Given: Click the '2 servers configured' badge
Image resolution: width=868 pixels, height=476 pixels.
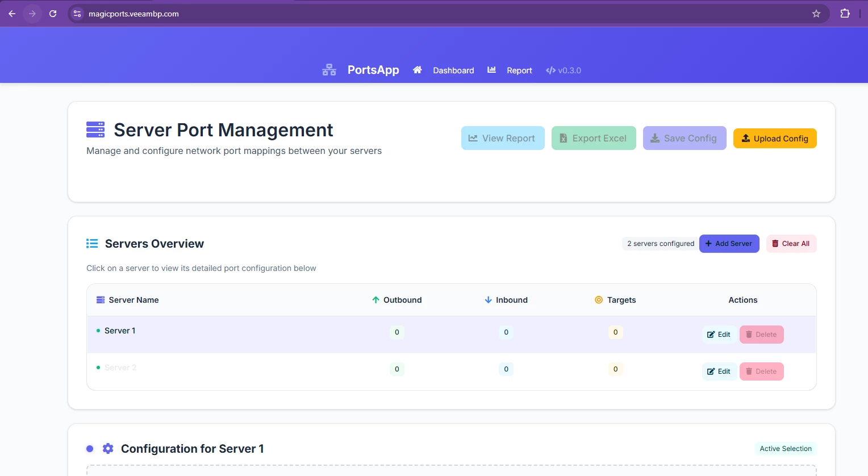Looking at the screenshot, I should pos(661,244).
